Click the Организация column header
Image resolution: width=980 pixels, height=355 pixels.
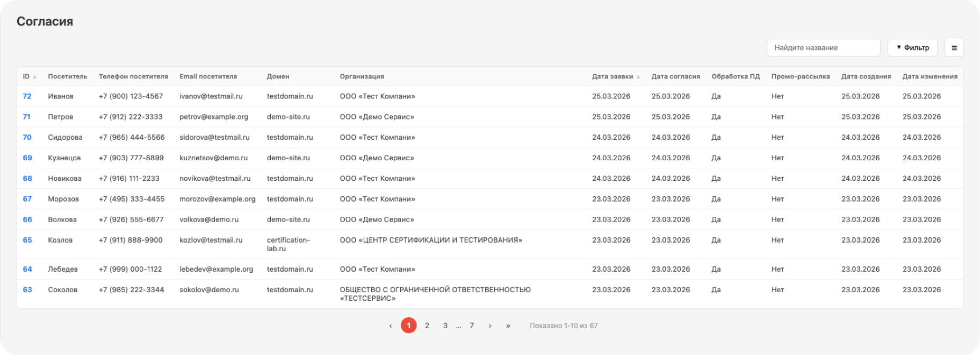tap(362, 76)
